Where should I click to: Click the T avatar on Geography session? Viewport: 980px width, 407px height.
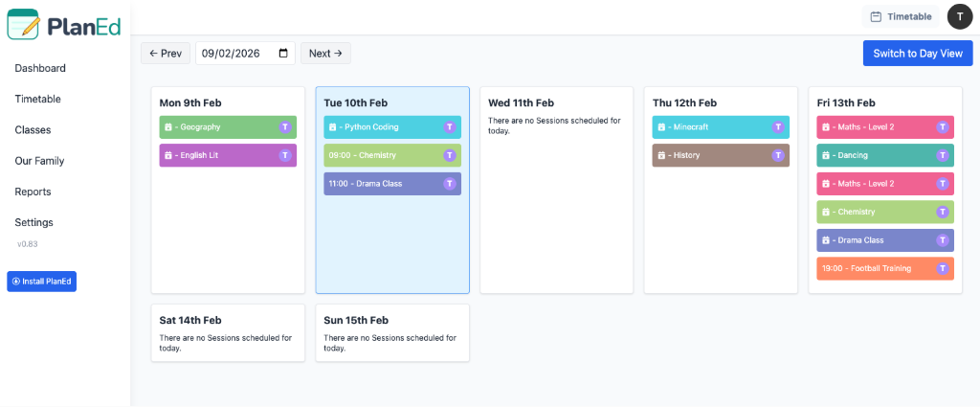pyautogui.click(x=284, y=127)
